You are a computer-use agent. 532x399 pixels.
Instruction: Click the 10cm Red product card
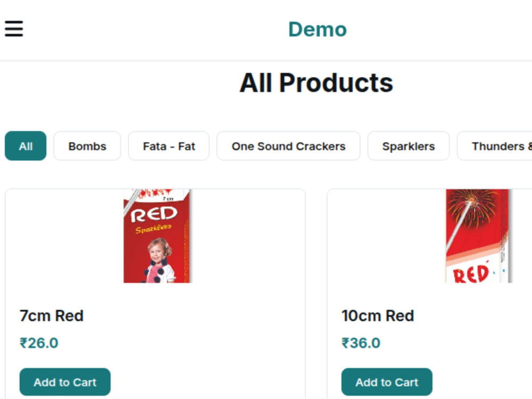[429, 294]
